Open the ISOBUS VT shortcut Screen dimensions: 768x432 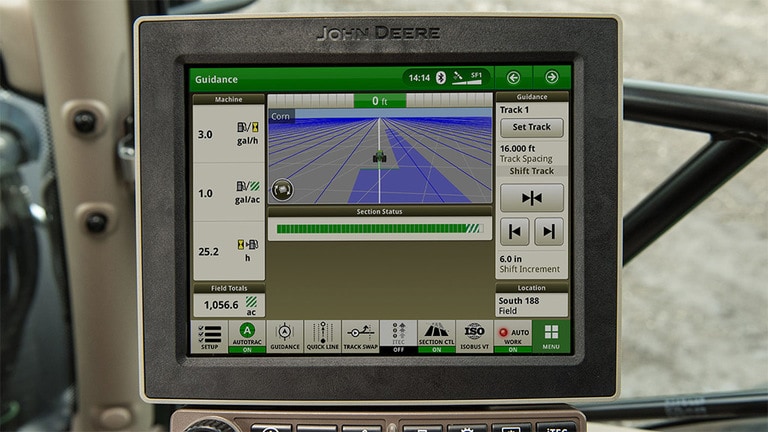point(474,336)
